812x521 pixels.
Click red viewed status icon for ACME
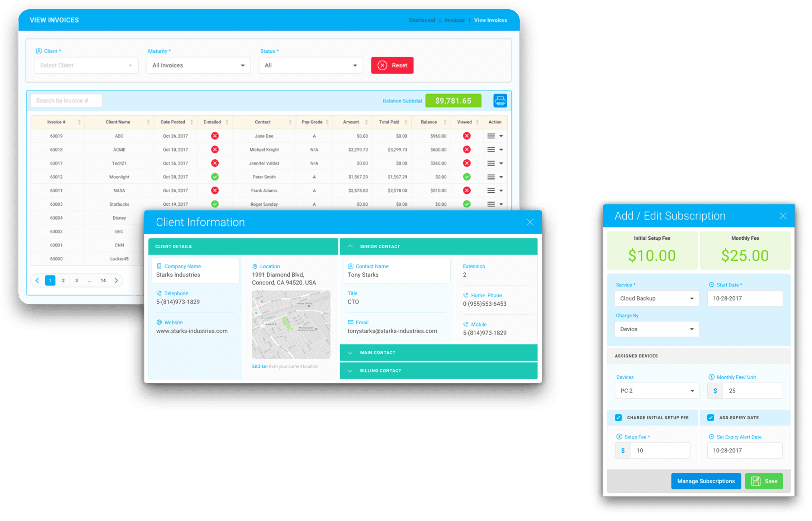[466, 150]
